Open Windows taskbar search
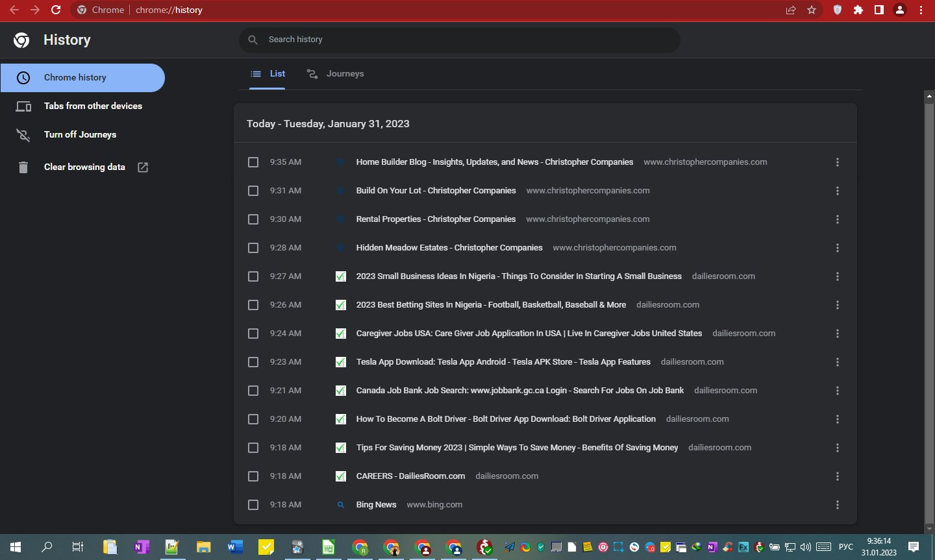935x560 pixels. click(x=47, y=547)
